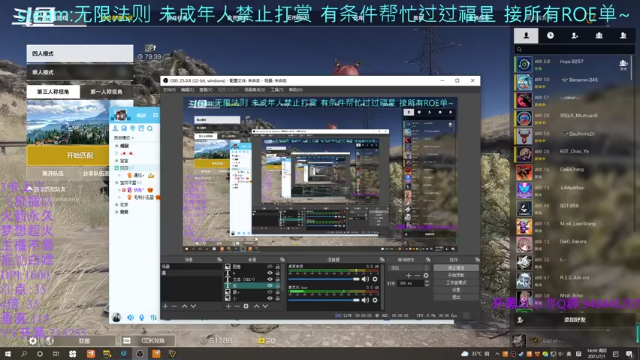Image resolution: width=640 pixels, height=360 pixels.
Task: Remove scene transition with minus icon
Action: pos(417,276)
